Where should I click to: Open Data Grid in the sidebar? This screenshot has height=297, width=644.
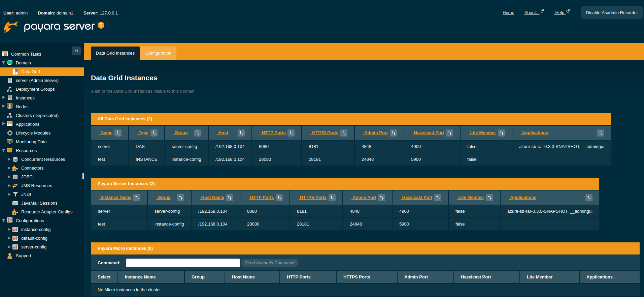click(x=30, y=71)
